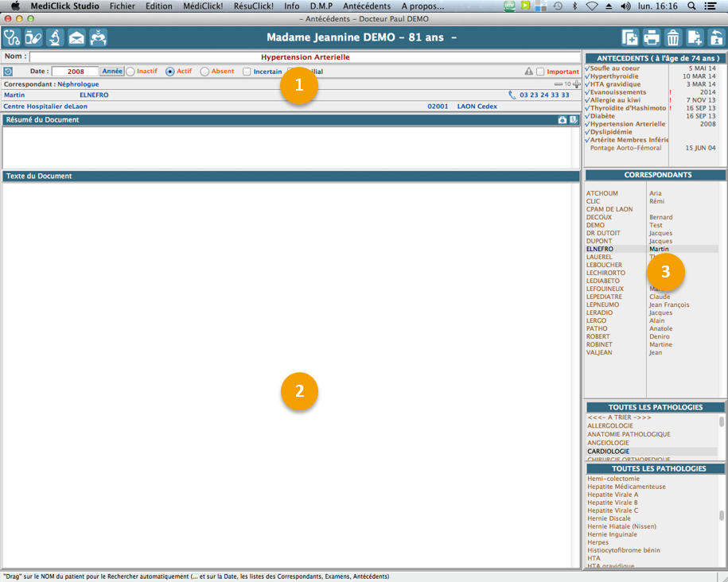The image size is (728, 582).
Task: Click the plus stepper to increase font size
Action: pyautogui.click(x=577, y=84)
